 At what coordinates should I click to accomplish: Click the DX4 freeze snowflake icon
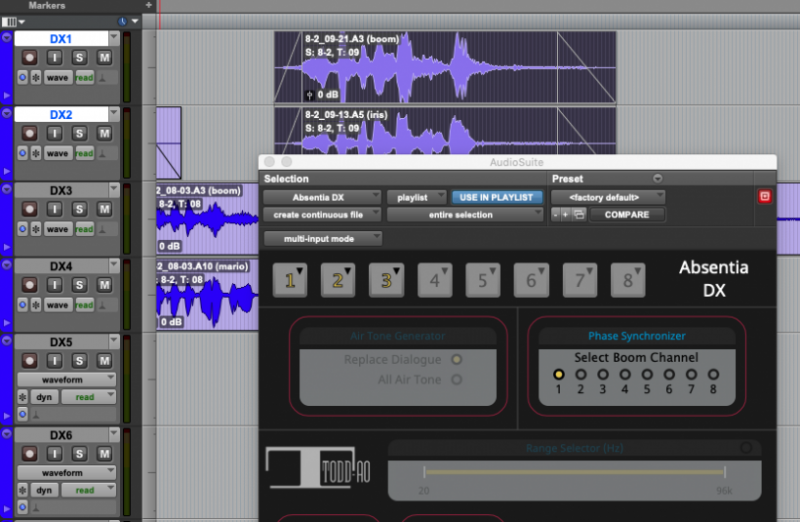click(x=36, y=305)
